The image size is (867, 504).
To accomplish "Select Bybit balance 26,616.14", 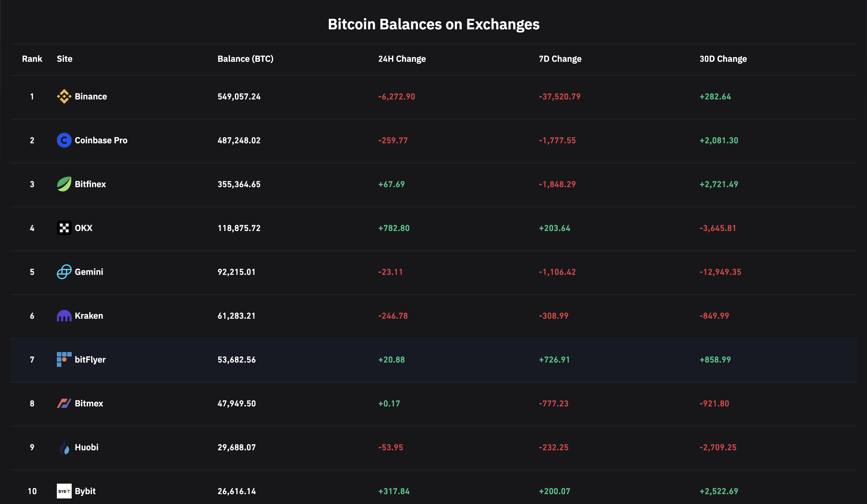I will tap(236, 491).
